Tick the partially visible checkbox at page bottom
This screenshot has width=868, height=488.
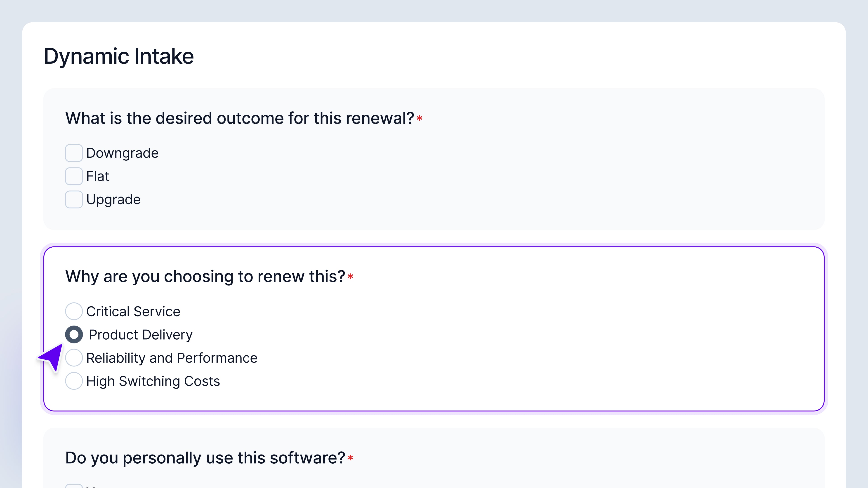pos(74,486)
